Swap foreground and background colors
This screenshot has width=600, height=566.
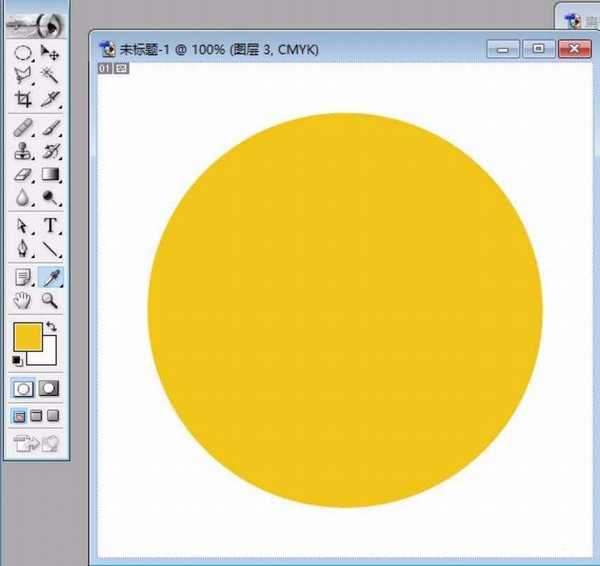coord(52,326)
